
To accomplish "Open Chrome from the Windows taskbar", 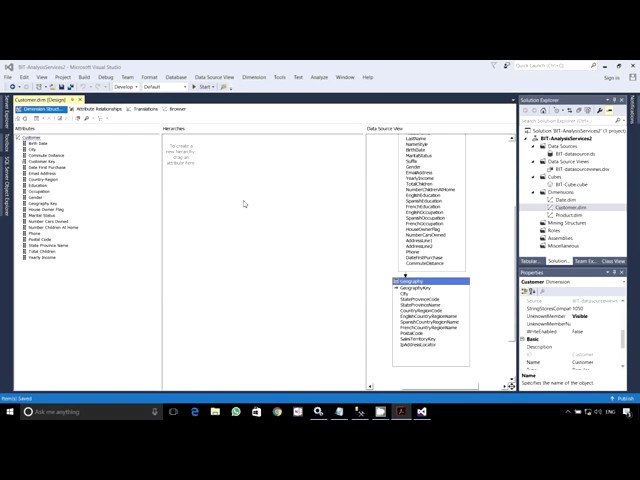I will (x=277, y=412).
